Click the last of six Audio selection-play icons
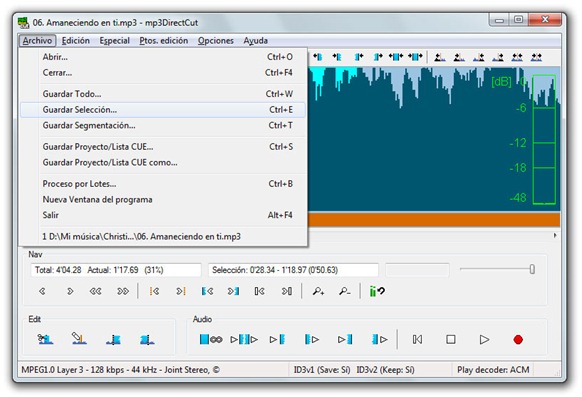The height and width of the screenshot is (397, 582). click(380, 339)
